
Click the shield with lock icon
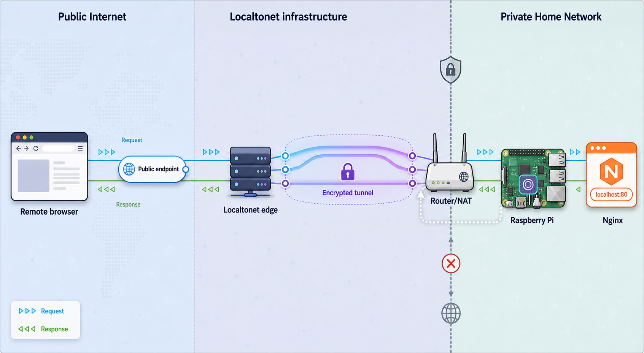[451, 70]
